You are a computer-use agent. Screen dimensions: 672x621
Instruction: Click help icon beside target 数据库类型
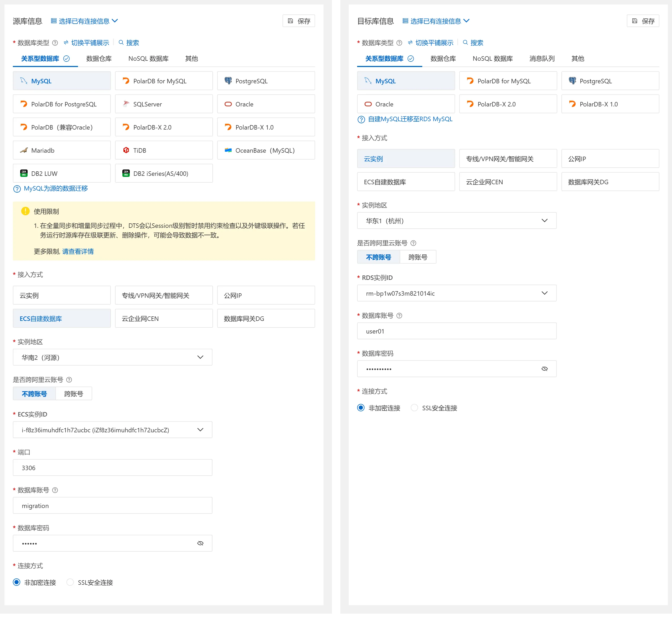(399, 43)
